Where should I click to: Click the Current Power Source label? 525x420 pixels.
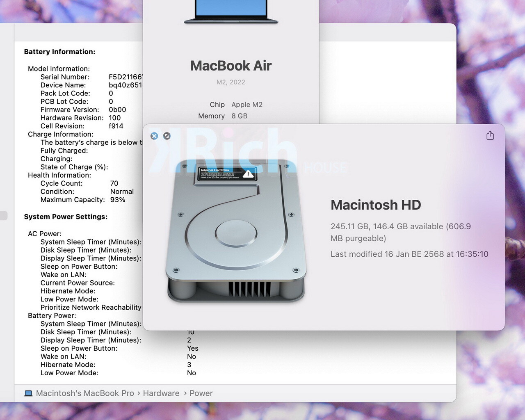(78, 283)
